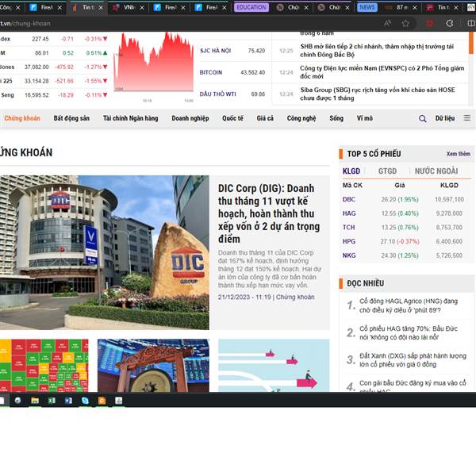Open Word from the taskbar
Image resolution: width=476 pixels, height=476 pixels.
pyautogui.click(x=68, y=401)
